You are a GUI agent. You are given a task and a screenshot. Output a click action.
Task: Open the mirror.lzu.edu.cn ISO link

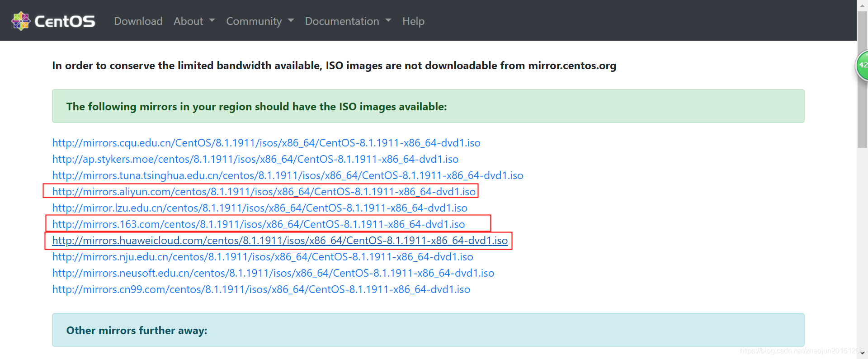pos(260,208)
